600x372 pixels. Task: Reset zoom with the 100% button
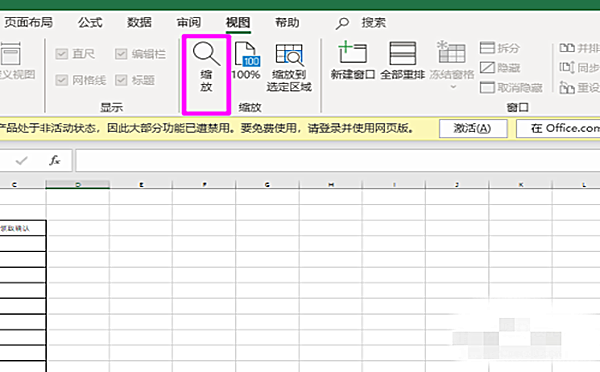pyautogui.click(x=246, y=61)
